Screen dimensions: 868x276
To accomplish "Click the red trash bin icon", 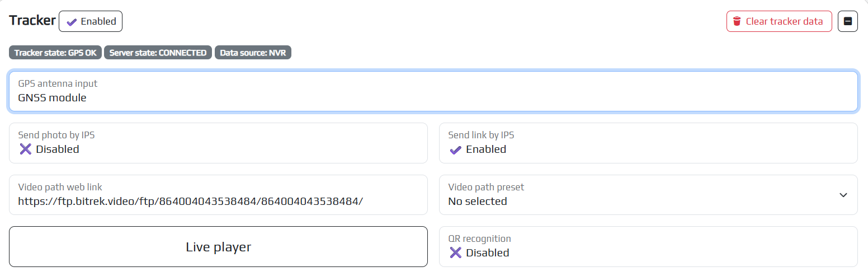I will pyautogui.click(x=737, y=22).
